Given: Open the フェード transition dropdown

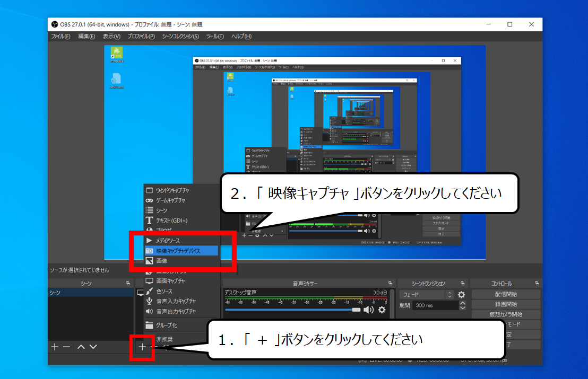Looking at the screenshot, I should click(427, 295).
